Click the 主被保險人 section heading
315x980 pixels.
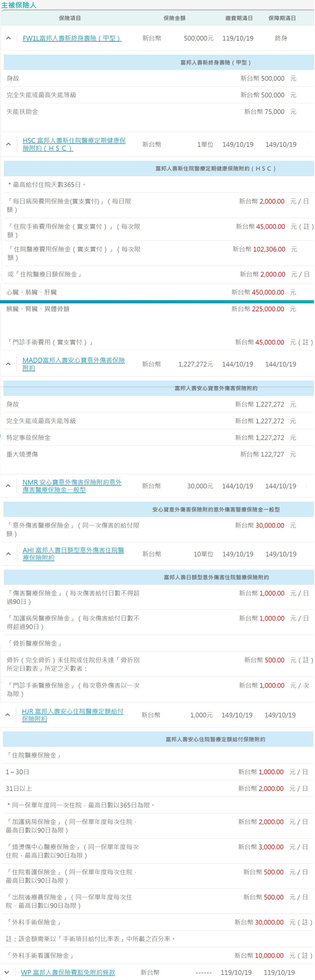(x=19, y=5)
